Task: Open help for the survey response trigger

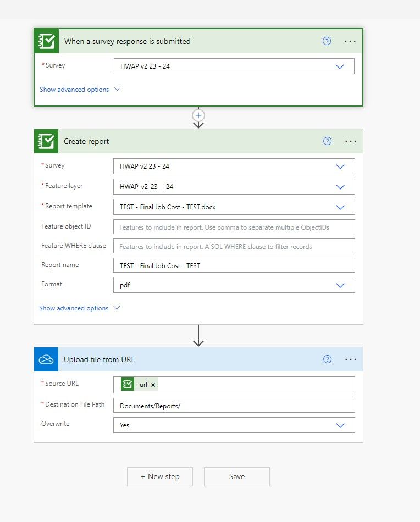Action: (327, 41)
